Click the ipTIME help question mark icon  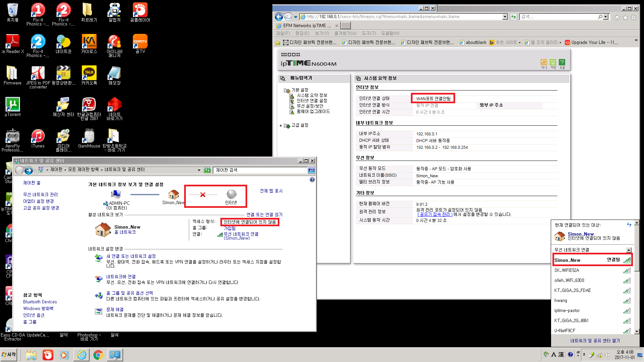[x=562, y=63]
